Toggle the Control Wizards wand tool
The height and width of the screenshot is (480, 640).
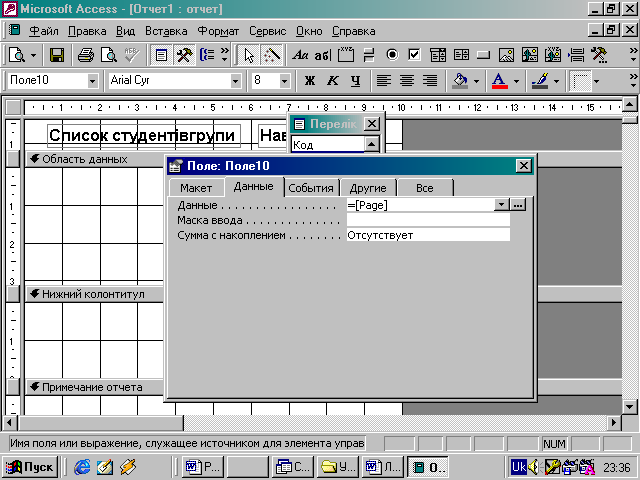(x=272, y=55)
